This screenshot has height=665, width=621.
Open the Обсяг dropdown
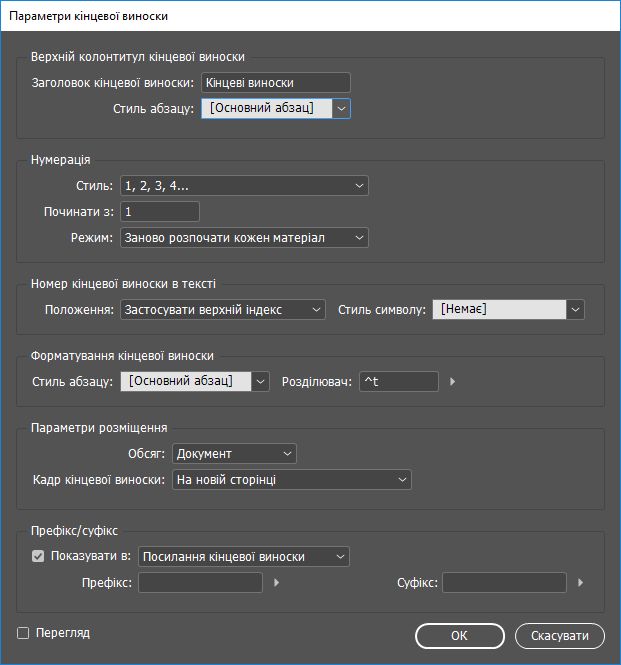(x=234, y=454)
